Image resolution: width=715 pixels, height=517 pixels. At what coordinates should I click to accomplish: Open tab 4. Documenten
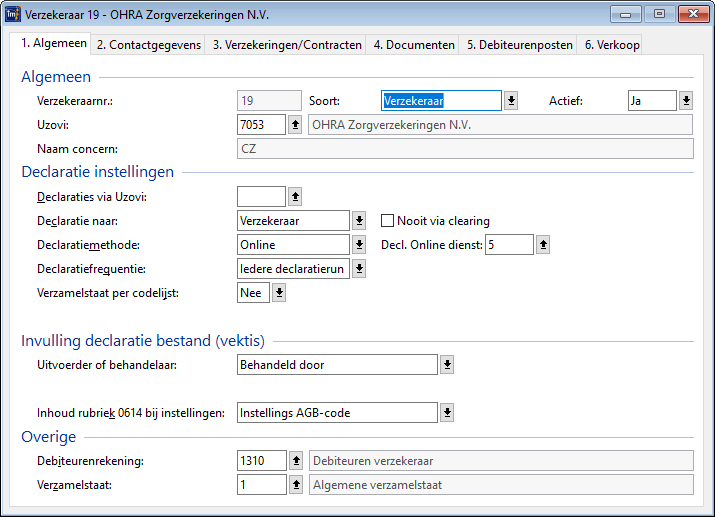(x=414, y=45)
